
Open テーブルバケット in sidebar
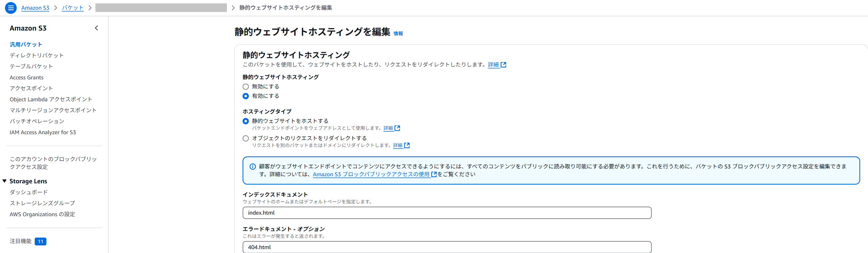[31, 67]
